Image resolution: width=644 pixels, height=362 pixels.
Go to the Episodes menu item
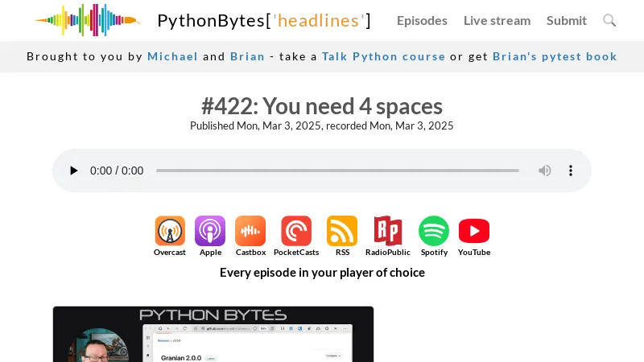pyautogui.click(x=422, y=21)
